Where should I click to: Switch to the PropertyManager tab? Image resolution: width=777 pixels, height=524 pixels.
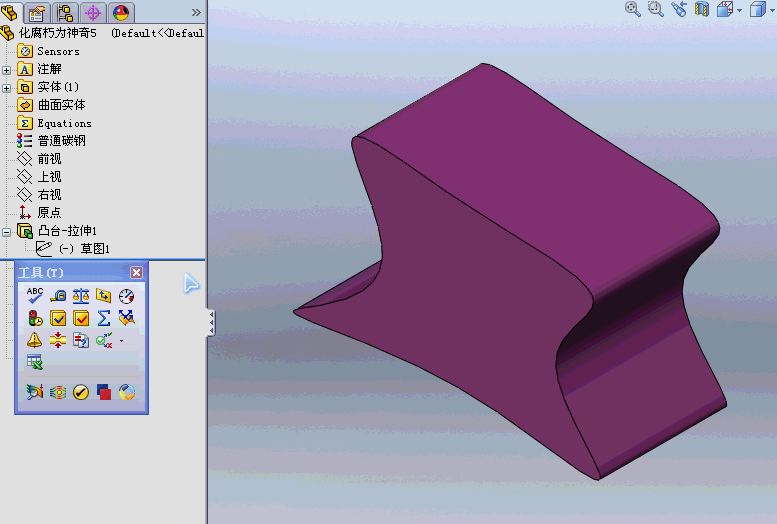[37, 13]
